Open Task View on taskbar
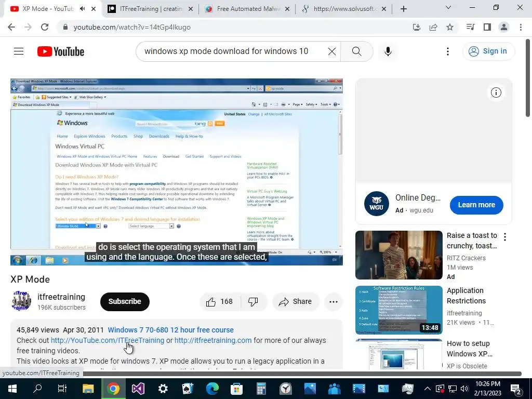Image resolution: width=532 pixels, height=399 pixels. tap(62, 389)
